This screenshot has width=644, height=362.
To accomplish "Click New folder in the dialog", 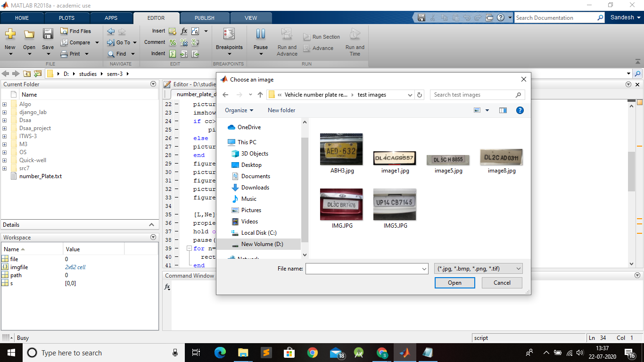I will tap(281, 110).
